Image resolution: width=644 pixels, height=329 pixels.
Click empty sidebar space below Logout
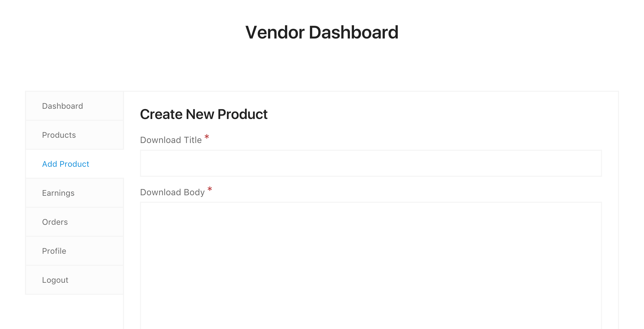(x=74, y=312)
